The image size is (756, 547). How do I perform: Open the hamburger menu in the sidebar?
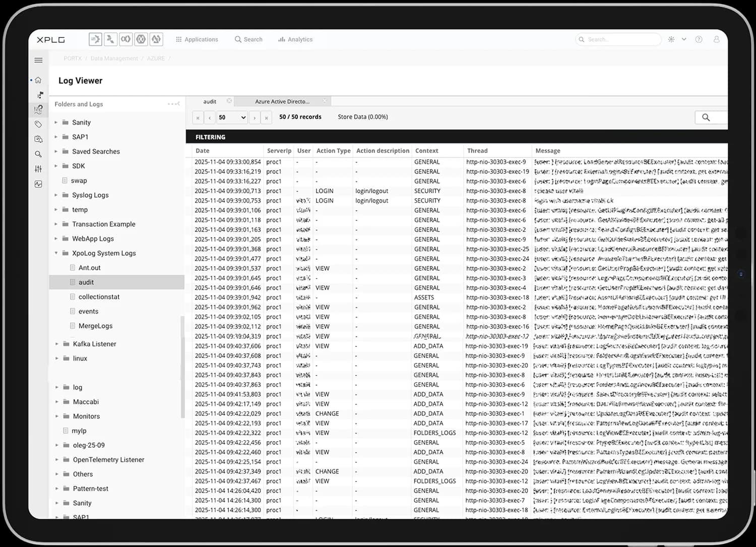38,60
